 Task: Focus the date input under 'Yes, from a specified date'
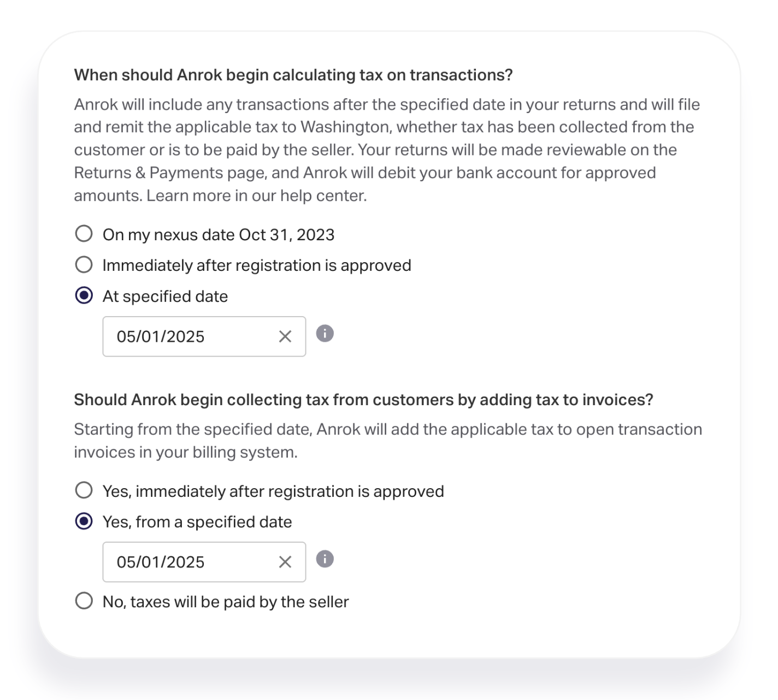pos(204,562)
